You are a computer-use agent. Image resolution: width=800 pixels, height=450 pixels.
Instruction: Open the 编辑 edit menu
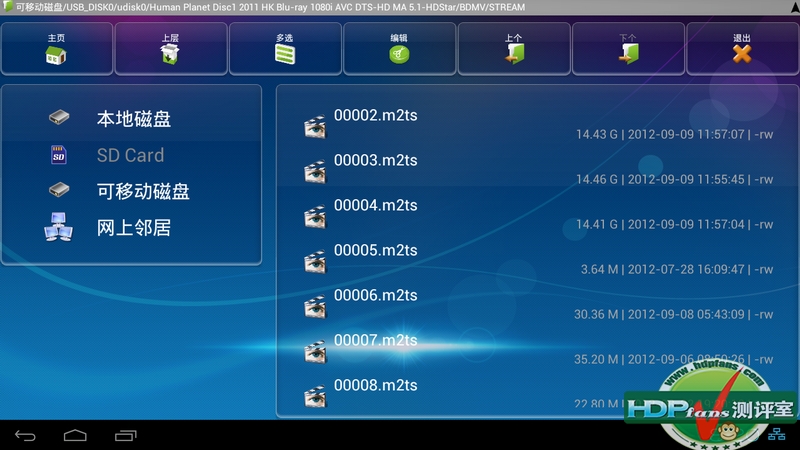(399, 49)
